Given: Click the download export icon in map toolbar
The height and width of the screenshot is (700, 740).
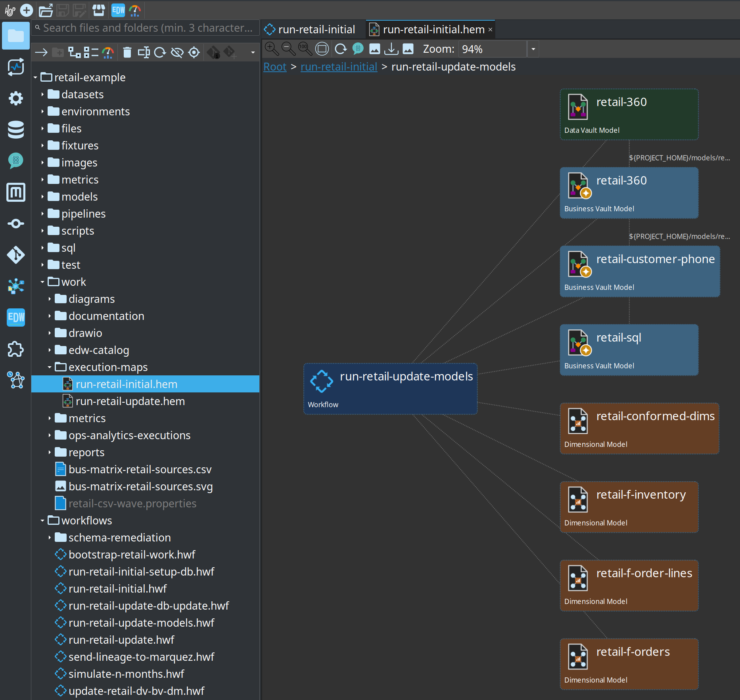Looking at the screenshot, I should 391,49.
